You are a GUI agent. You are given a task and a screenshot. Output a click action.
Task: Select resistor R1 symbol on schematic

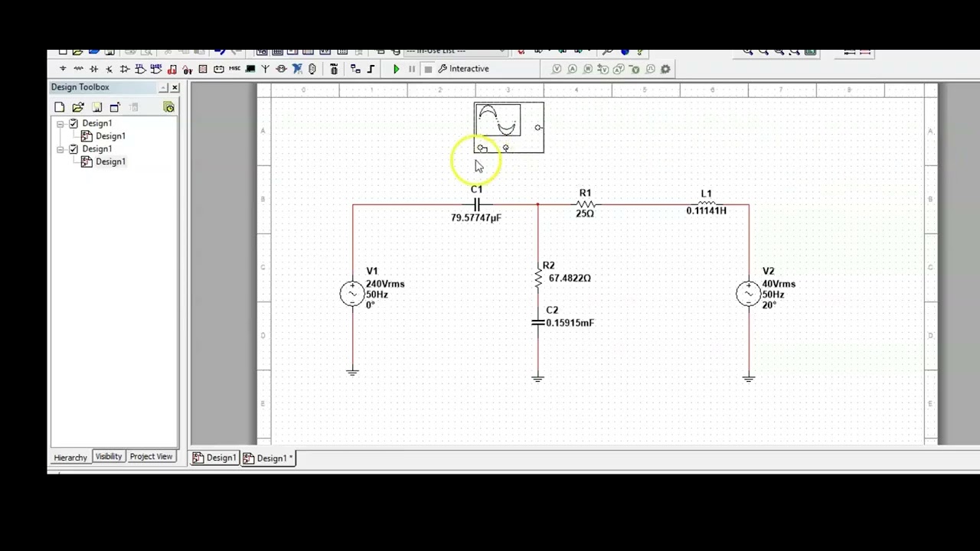coord(586,204)
